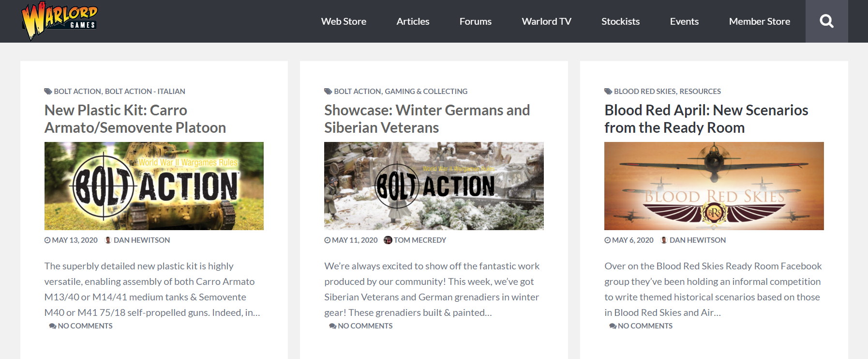The image size is (868, 359).
Task: Select Warlord TV in the navigation
Action: (546, 21)
